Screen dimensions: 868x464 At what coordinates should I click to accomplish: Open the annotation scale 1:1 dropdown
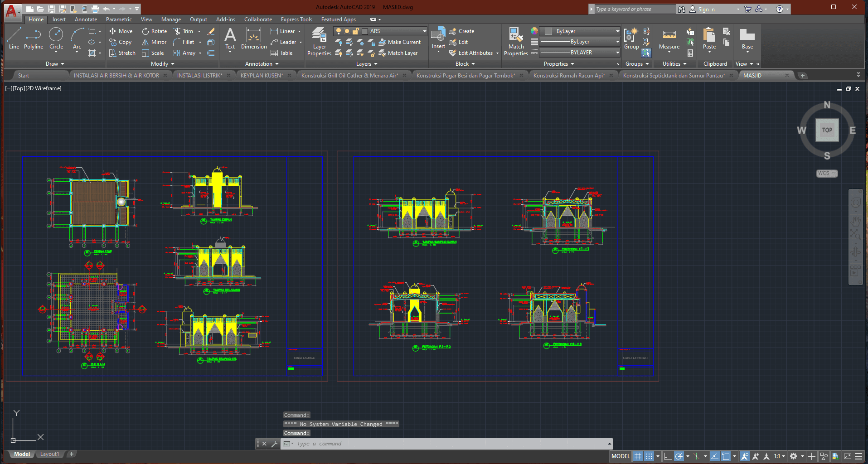coord(780,456)
